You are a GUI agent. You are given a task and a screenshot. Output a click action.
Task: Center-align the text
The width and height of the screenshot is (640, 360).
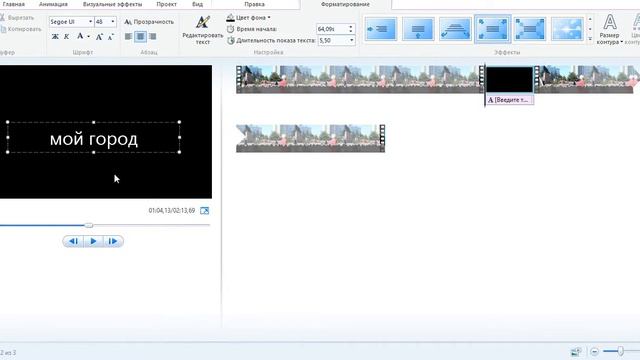(140, 37)
